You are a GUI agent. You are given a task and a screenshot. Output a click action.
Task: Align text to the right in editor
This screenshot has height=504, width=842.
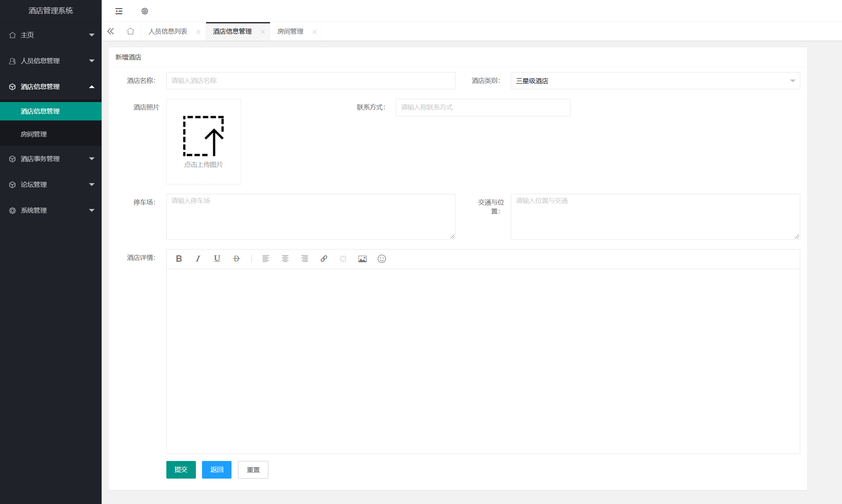pyautogui.click(x=304, y=259)
